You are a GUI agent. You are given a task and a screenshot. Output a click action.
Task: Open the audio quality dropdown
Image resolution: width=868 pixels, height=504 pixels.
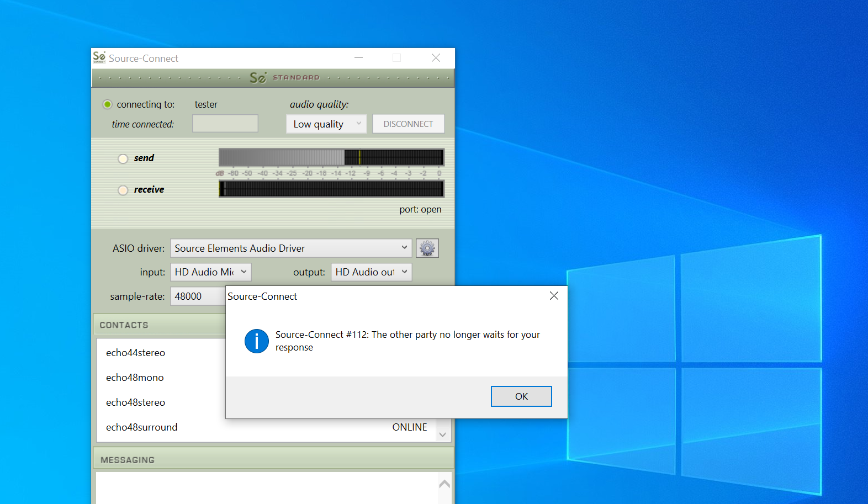[x=326, y=124]
